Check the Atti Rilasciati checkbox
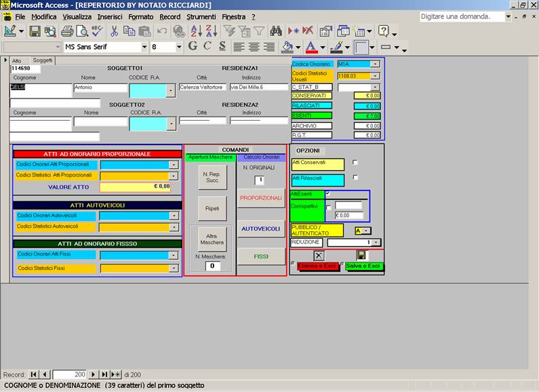This screenshot has height=392, width=539. click(x=355, y=178)
